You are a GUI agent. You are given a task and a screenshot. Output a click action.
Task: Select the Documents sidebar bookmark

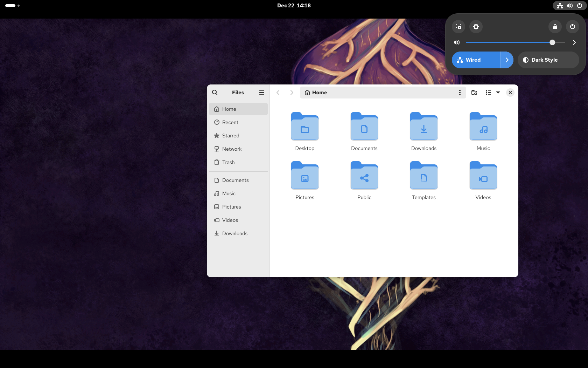tap(238, 180)
